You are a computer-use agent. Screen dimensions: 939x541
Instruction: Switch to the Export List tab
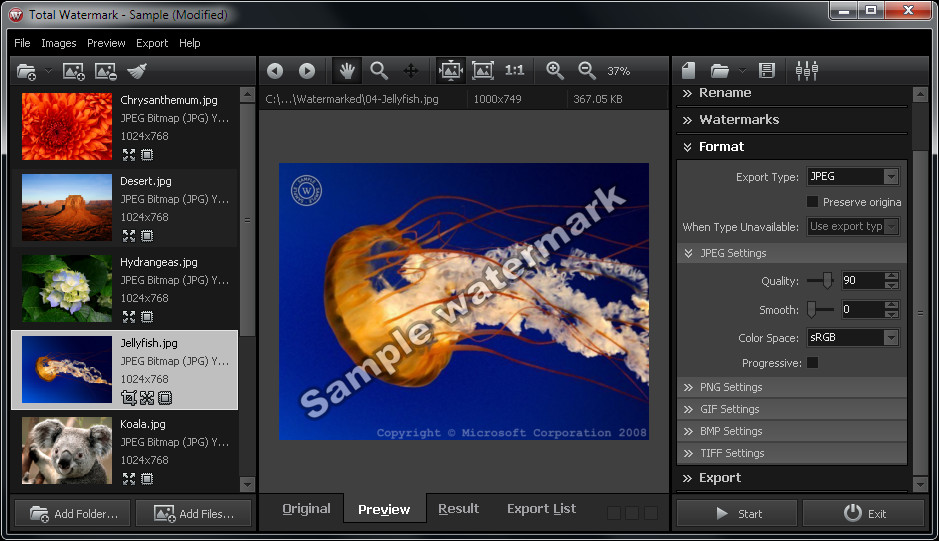541,509
